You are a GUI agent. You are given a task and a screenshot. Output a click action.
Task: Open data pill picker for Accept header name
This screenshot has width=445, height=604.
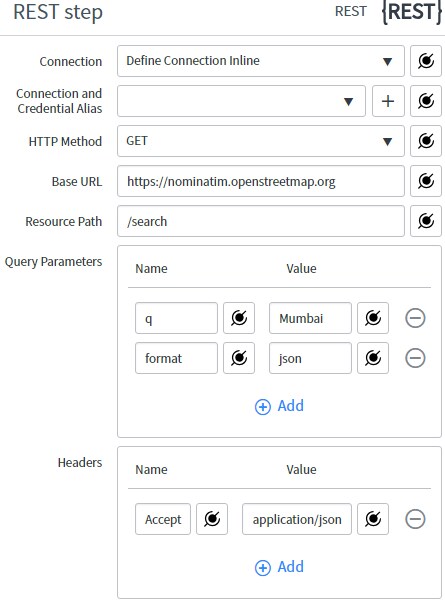212,519
